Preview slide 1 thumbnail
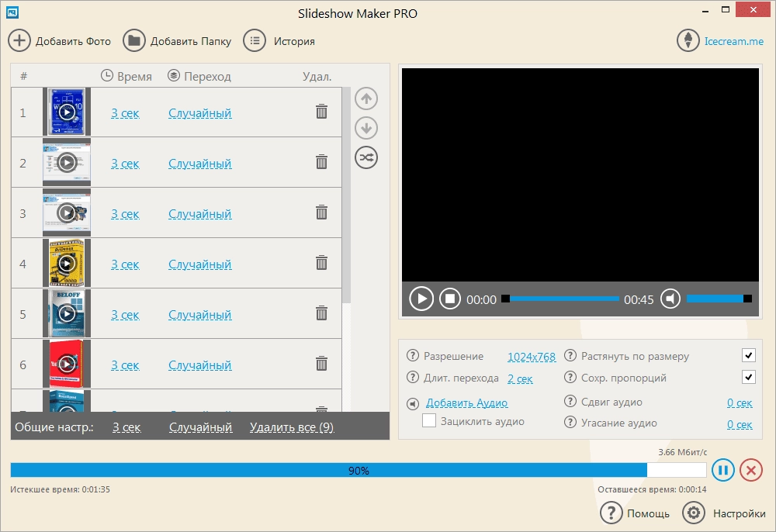Screen dimensions: 776x532 click(x=67, y=112)
